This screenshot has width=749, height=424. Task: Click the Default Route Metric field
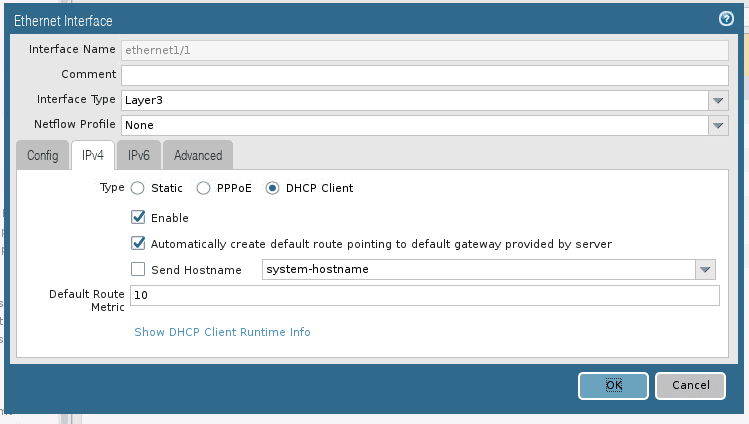coord(425,296)
